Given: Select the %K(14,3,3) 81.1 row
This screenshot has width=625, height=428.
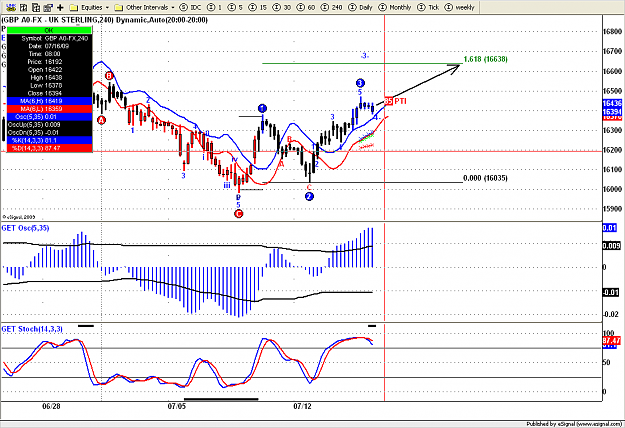Looking at the screenshot, I should 49,140.
